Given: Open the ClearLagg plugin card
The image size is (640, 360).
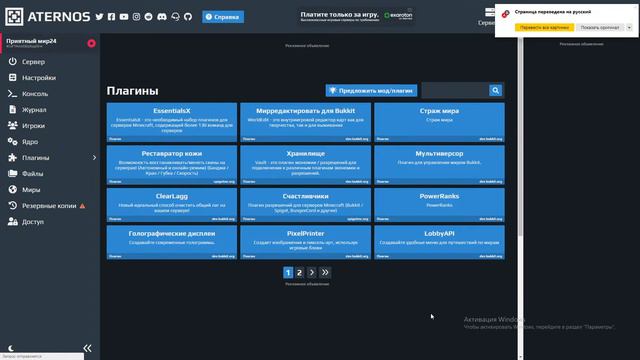Looking at the screenshot, I should (172, 205).
